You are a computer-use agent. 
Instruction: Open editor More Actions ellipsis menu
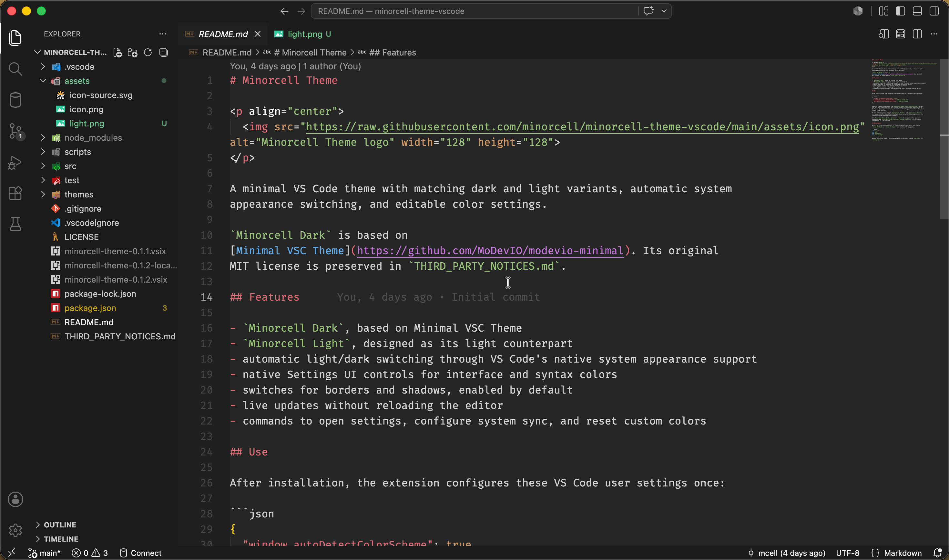point(934,34)
